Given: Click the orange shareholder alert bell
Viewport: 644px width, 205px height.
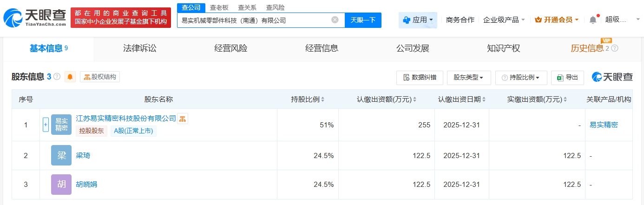Looking at the screenshot, I should [70, 77].
